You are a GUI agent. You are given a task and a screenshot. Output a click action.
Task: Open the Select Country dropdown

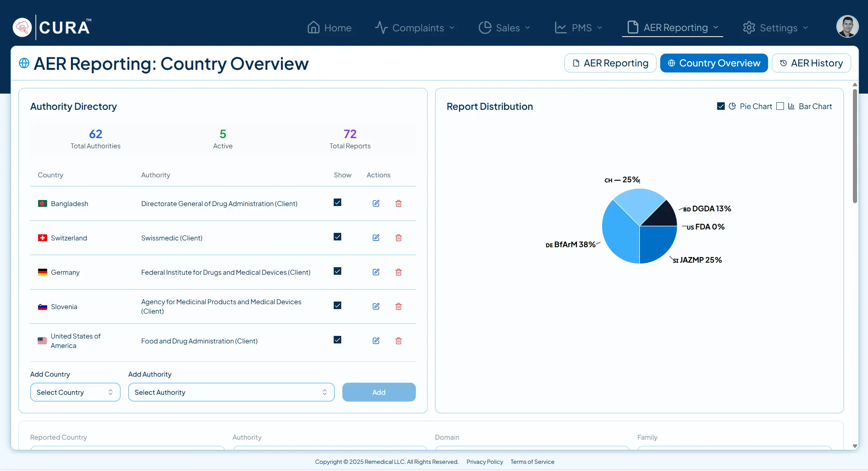[x=75, y=392]
